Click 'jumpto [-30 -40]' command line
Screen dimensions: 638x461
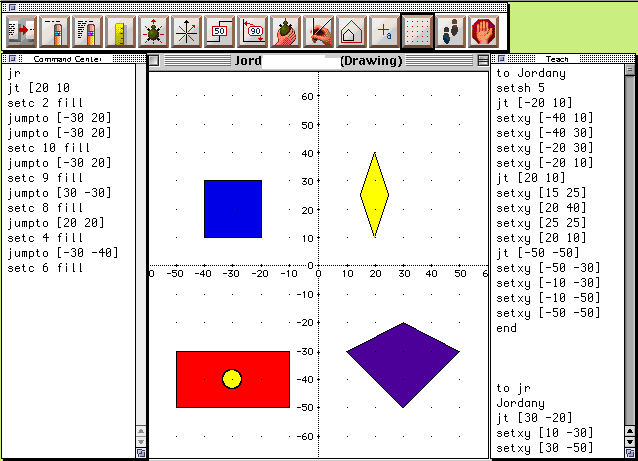click(63, 253)
